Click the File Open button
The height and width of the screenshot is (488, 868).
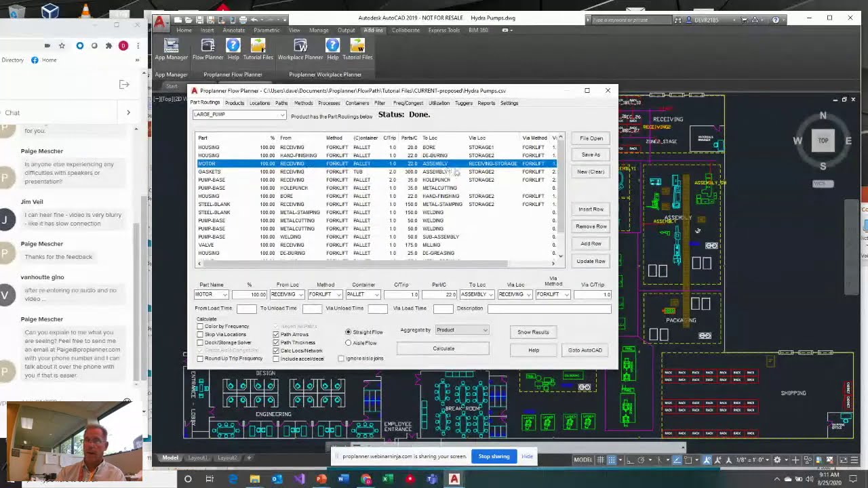pos(591,138)
